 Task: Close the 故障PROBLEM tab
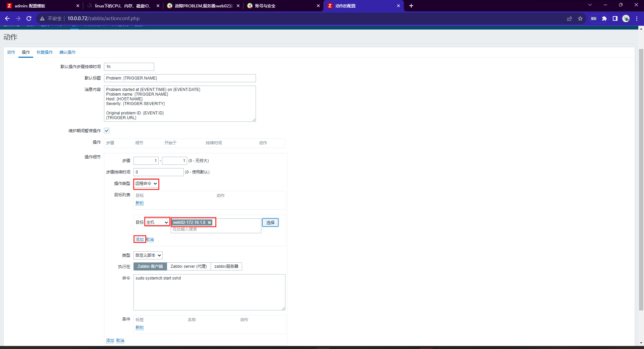tap(238, 6)
